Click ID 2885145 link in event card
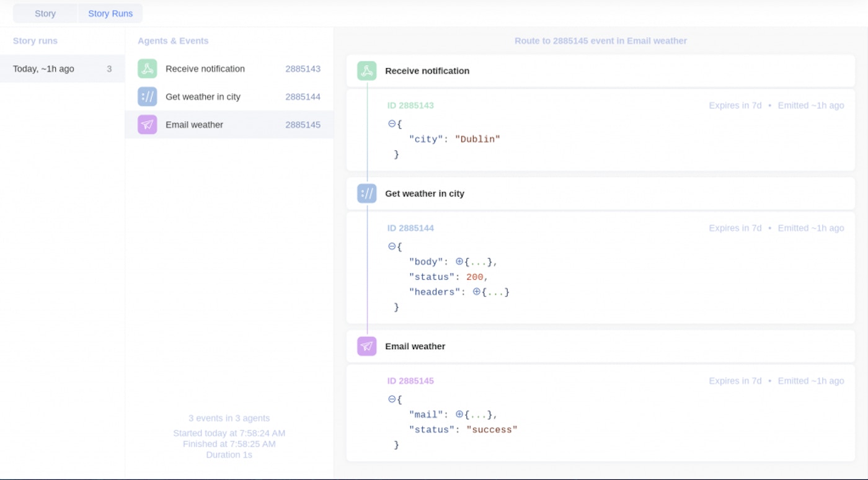The width and height of the screenshot is (868, 480). [410, 381]
